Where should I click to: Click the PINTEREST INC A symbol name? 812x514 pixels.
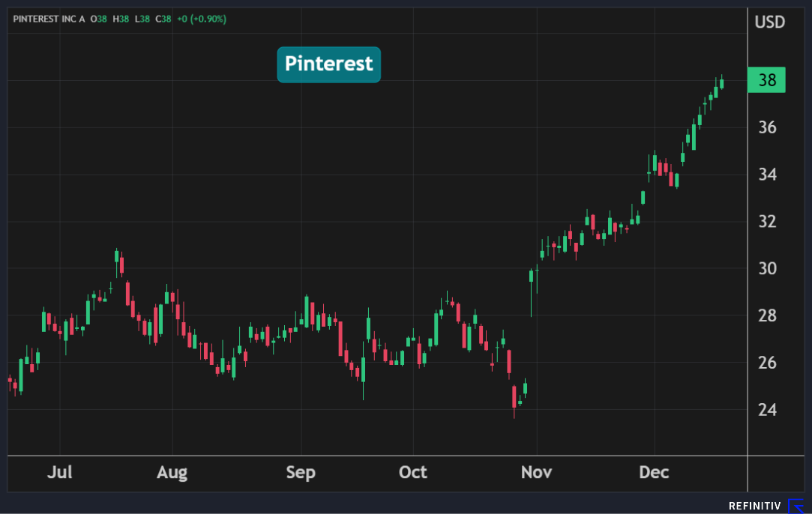pyautogui.click(x=49, y=19)
